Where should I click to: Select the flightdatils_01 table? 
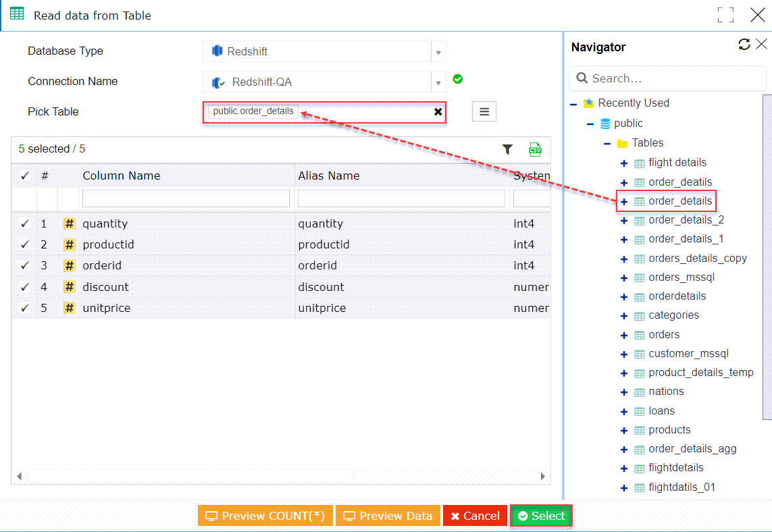(681, 487)
